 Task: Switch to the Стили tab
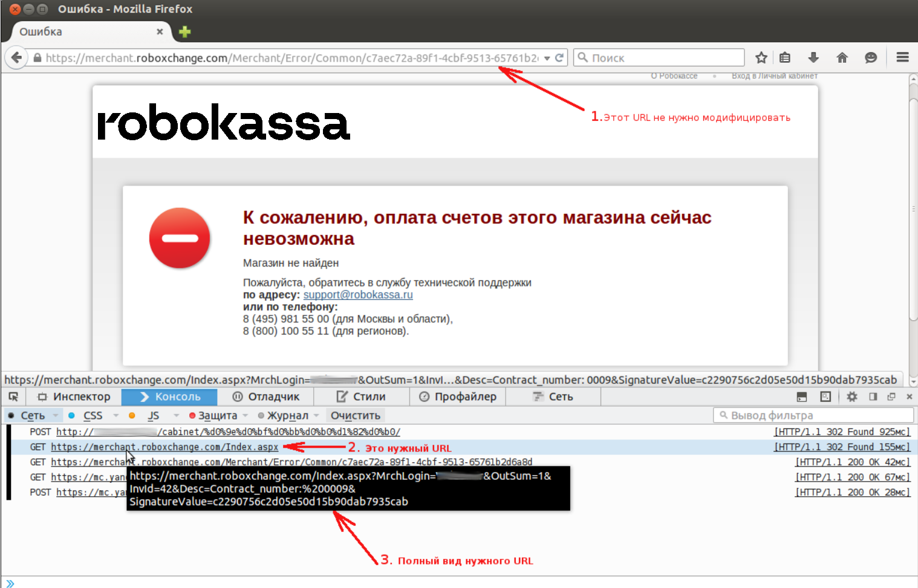click(x=361, y=396)
